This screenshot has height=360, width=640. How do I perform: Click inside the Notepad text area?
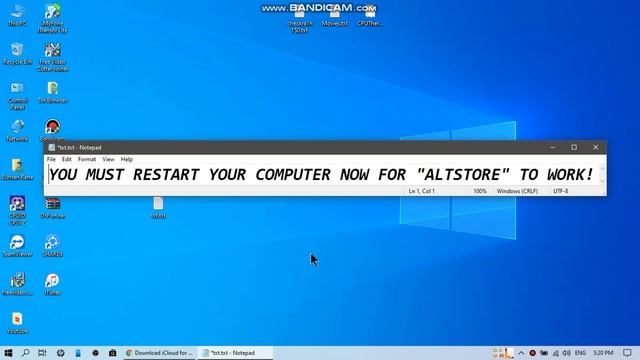click(322, 175)
